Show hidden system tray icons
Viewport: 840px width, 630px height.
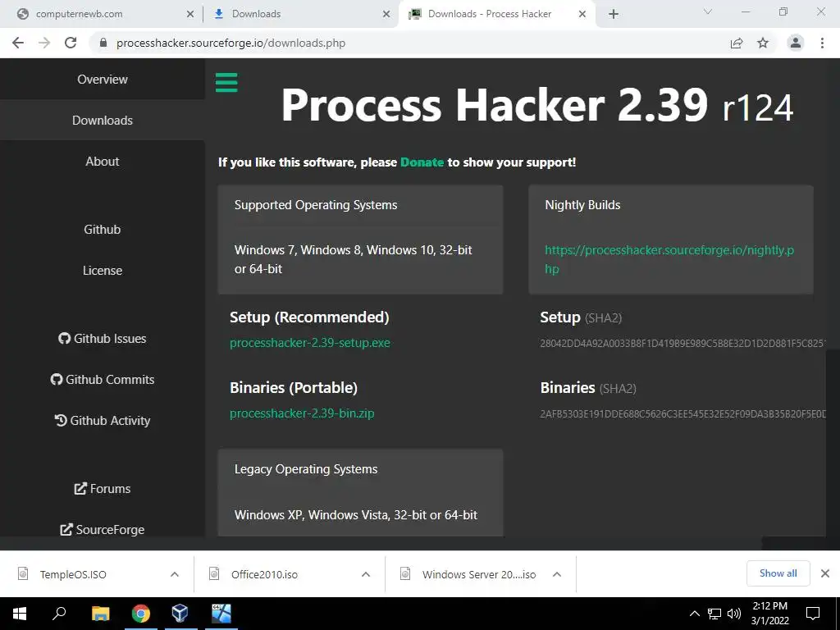694,614
